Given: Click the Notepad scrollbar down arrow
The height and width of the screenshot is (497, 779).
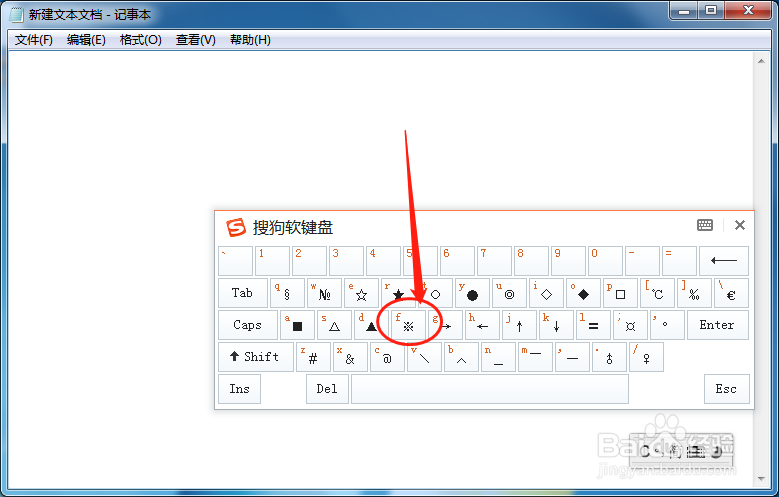Looking at the screenshot, I should pos(761,479).
